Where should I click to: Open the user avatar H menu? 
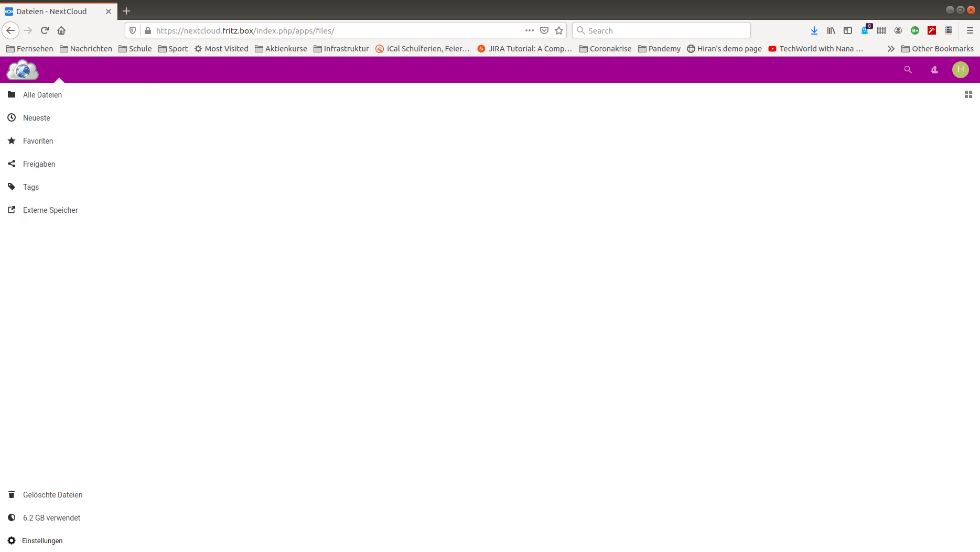point(961,70)
